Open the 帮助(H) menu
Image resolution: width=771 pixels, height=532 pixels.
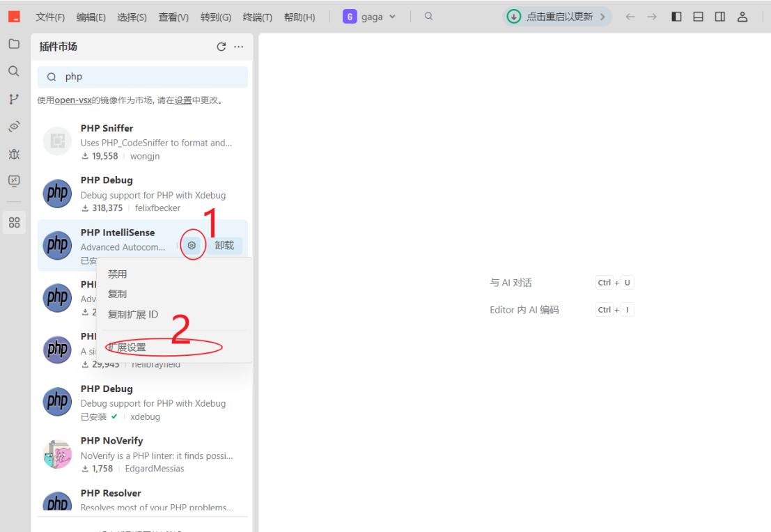coord(299,17)
